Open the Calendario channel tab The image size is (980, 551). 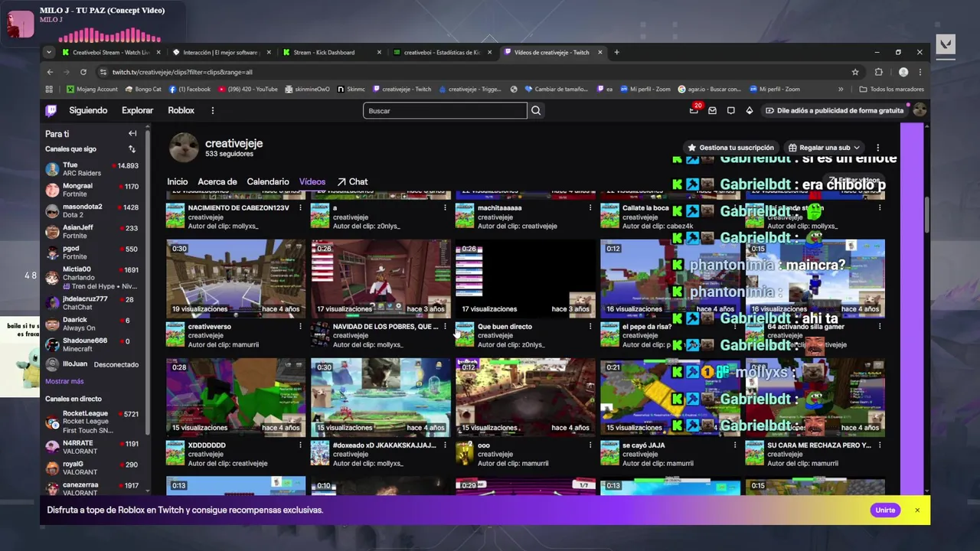268,182
